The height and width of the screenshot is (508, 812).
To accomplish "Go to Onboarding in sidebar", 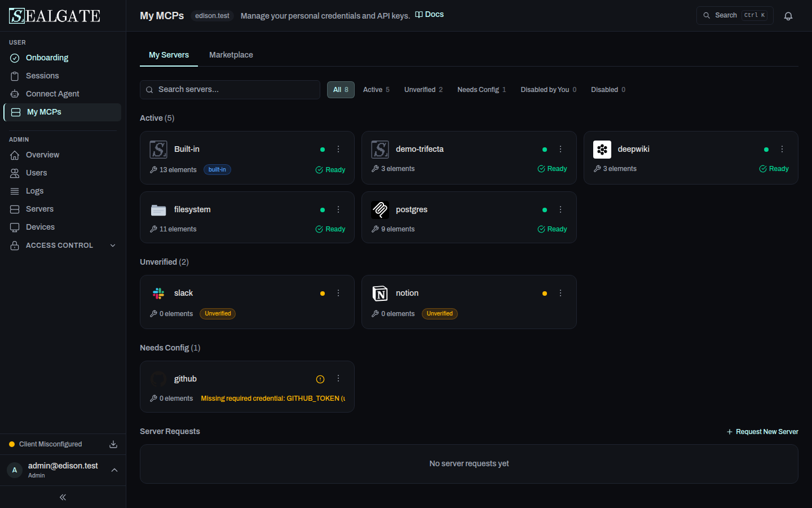I will 63,58.
